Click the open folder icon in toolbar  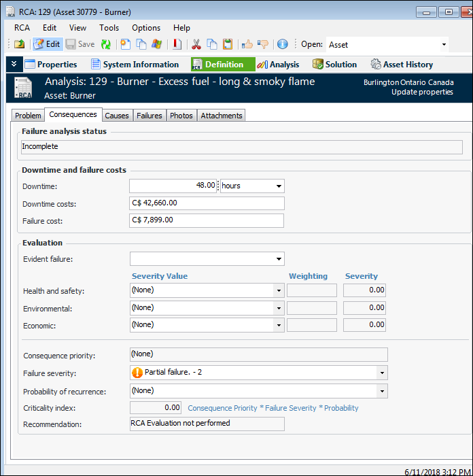19,44
